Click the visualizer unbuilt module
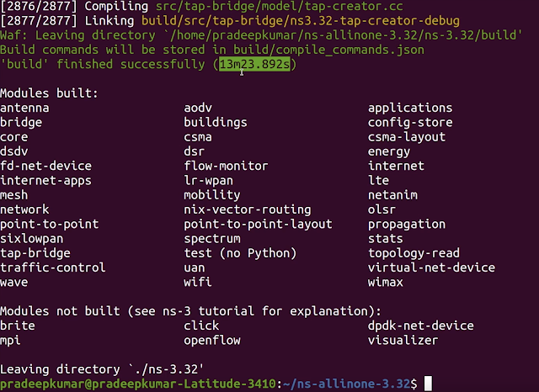The width and height of the screenshot is (539, 392). point(403,340)
